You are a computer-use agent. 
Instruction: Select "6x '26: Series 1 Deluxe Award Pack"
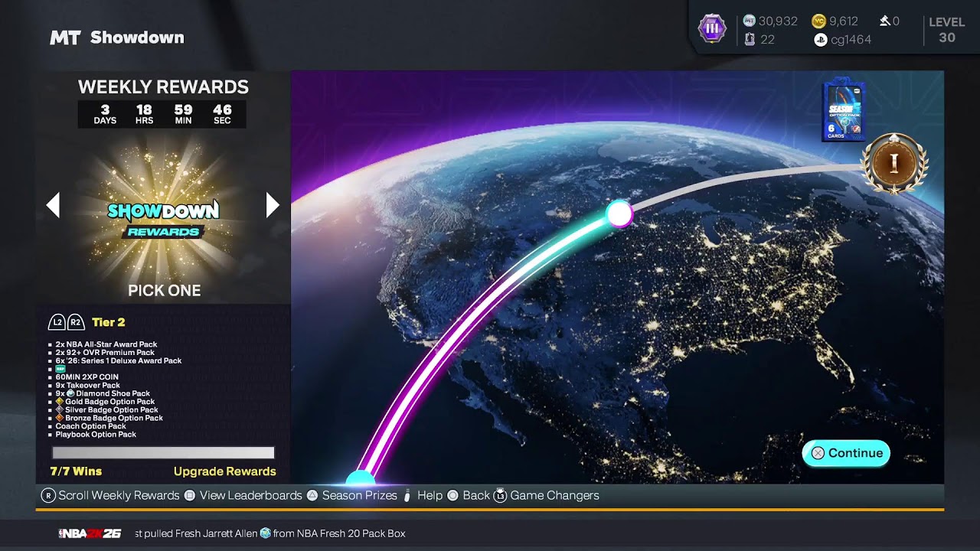point(119,360)
